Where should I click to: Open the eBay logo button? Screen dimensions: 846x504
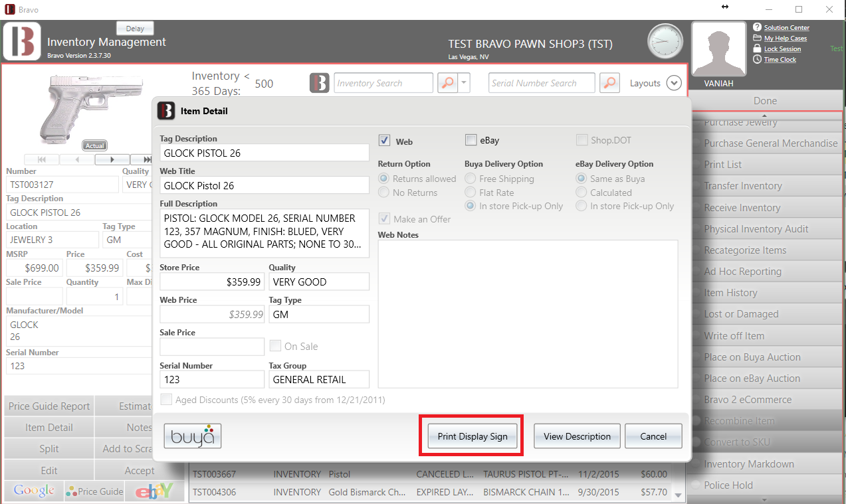pos(154,491)
